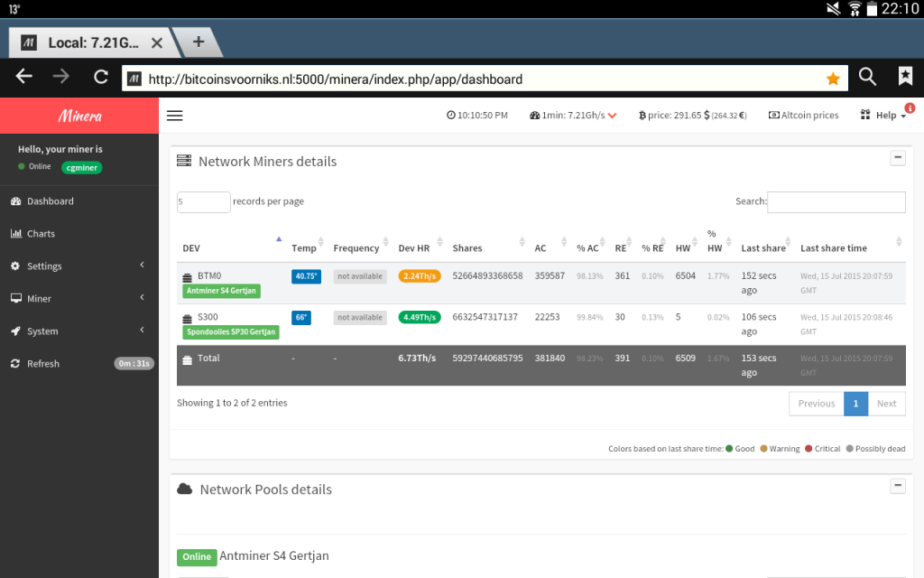Open the Help dropdown menu
The height and width of the screenshot is (578, 924).
[x=884, y=116]
